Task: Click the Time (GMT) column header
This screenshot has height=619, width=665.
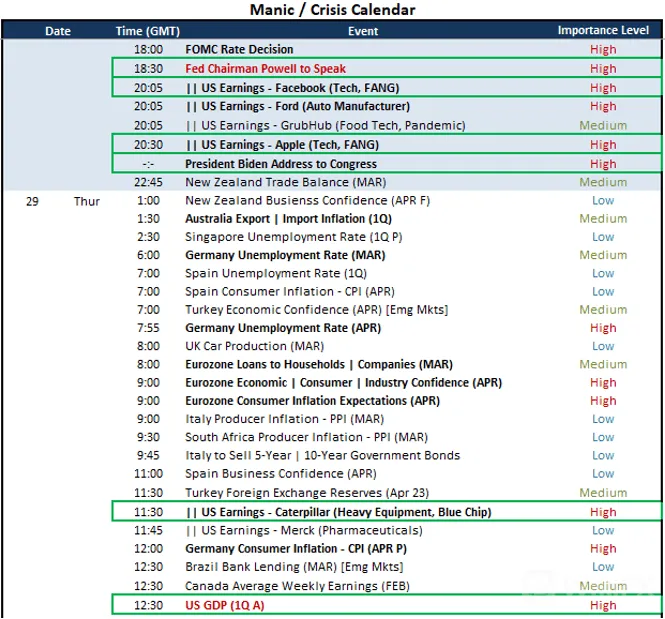Action: tap(148, 31)
